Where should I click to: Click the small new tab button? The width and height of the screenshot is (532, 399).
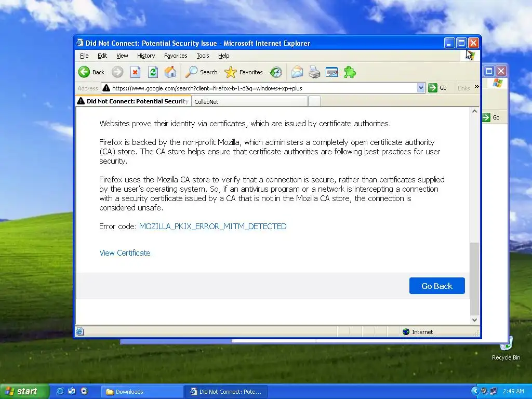[x=314, y=101]
